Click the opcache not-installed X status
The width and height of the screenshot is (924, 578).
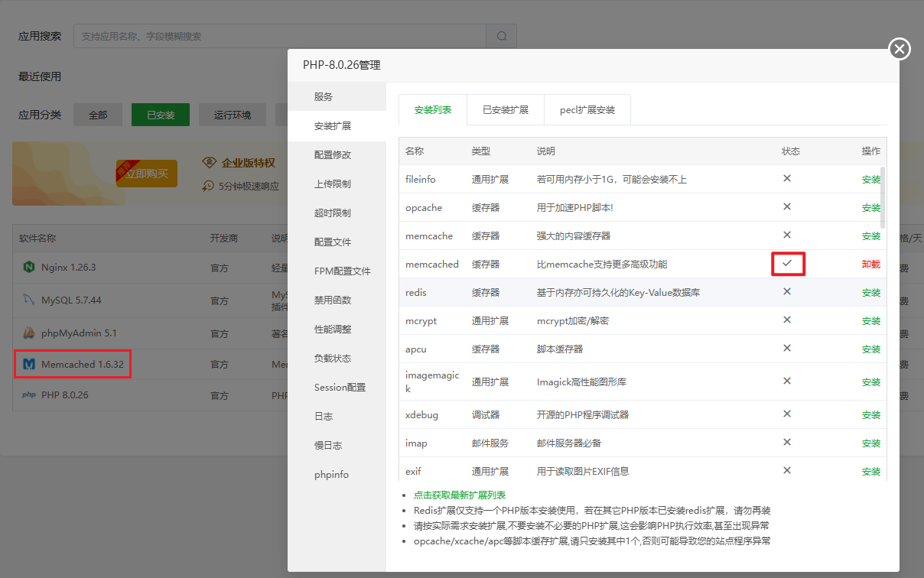pyautogui.click(x=787, y=207)
